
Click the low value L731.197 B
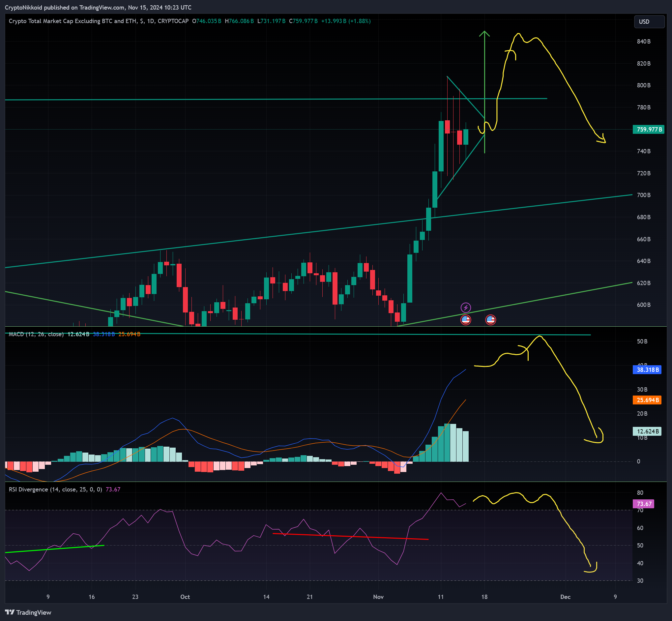click(x=271, y=21)
